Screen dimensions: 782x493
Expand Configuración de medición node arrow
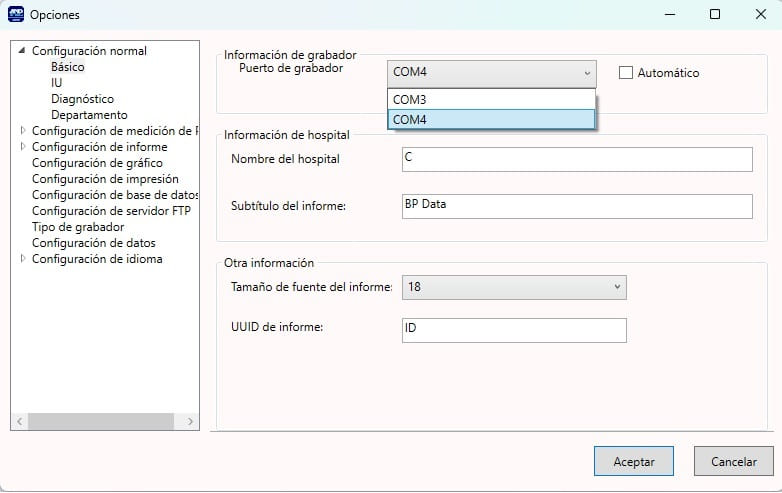pos(23,131)
